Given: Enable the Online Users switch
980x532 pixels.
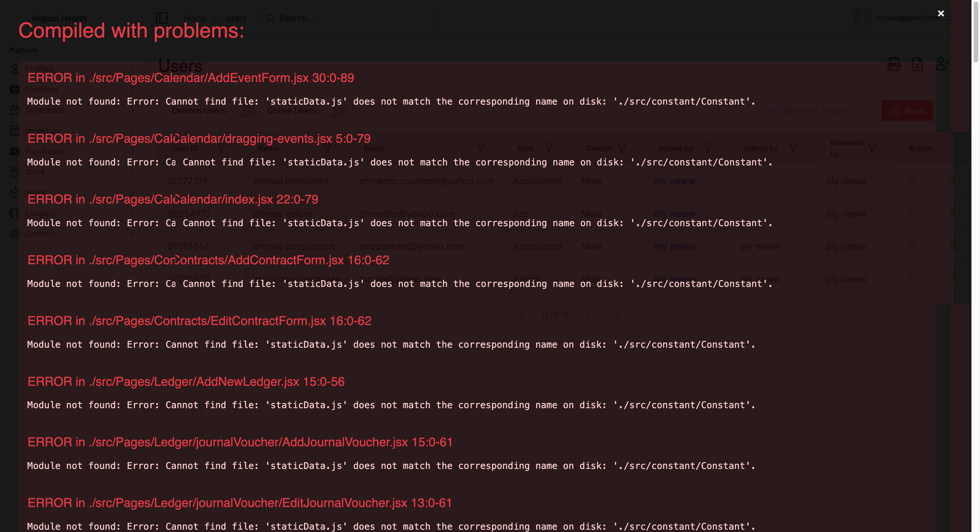Looking at the screenshot, I should [x=333, y=111].
